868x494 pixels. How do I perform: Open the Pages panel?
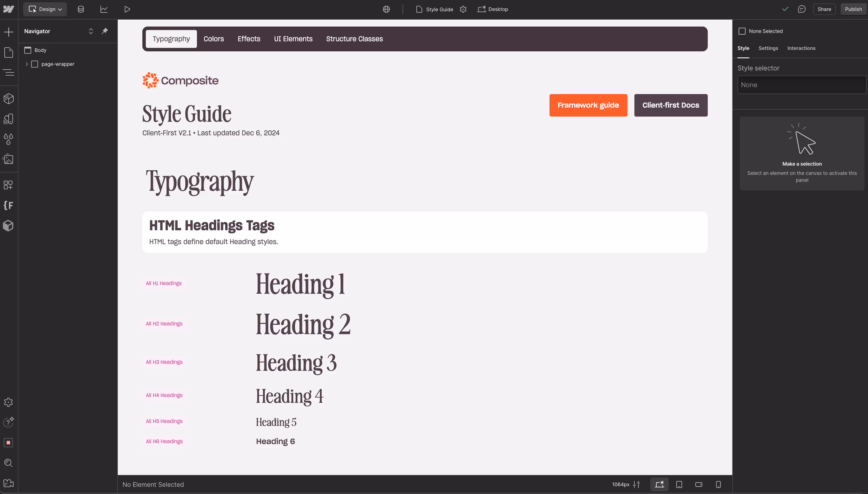click(x=8, y=52)
